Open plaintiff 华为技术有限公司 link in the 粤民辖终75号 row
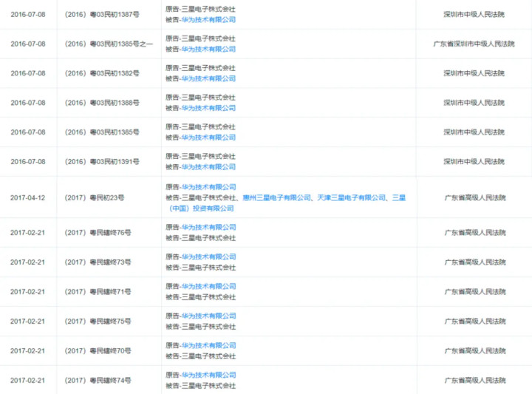The image size is (532, 394). pyautogui.click(x=208, y=316)
